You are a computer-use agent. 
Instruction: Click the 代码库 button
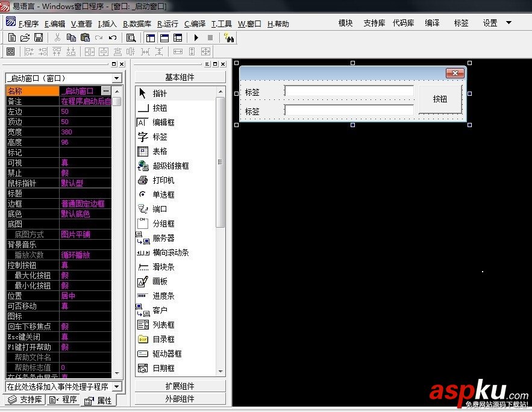[404, 23]
